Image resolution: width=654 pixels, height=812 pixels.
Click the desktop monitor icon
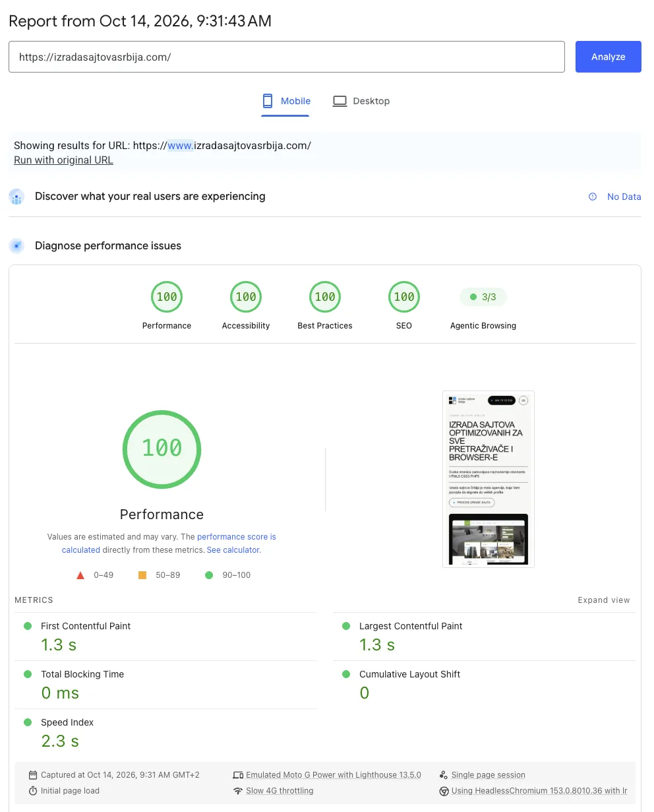coord(340,101)
